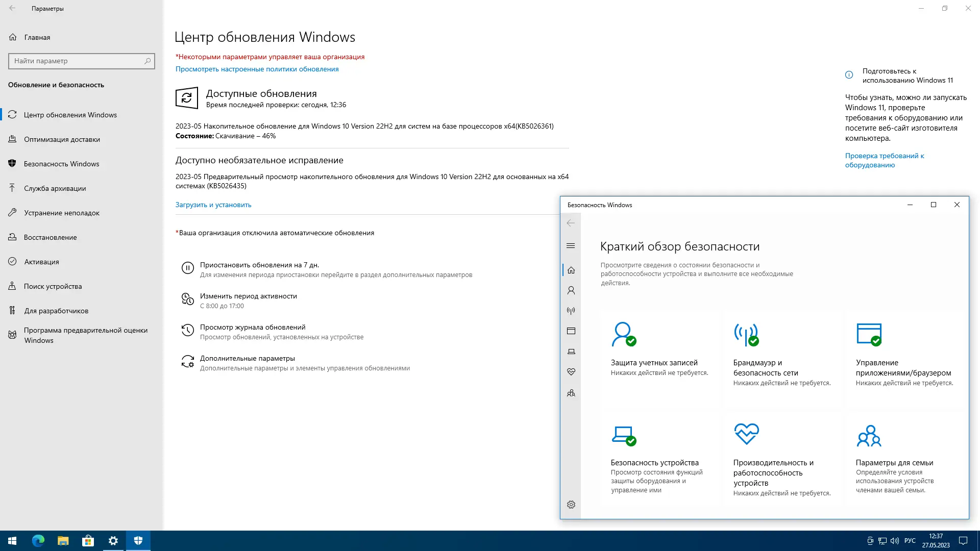Open Action Center icon in system tray

pos(964,540)
